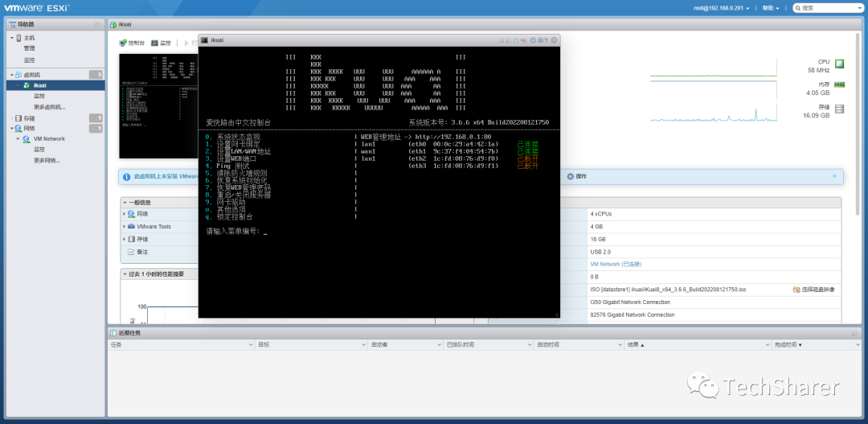Viewport: 868px width, 424px height.
Task: Collapse the 导航器 navigator panel
Action: (x=97, y=24)
